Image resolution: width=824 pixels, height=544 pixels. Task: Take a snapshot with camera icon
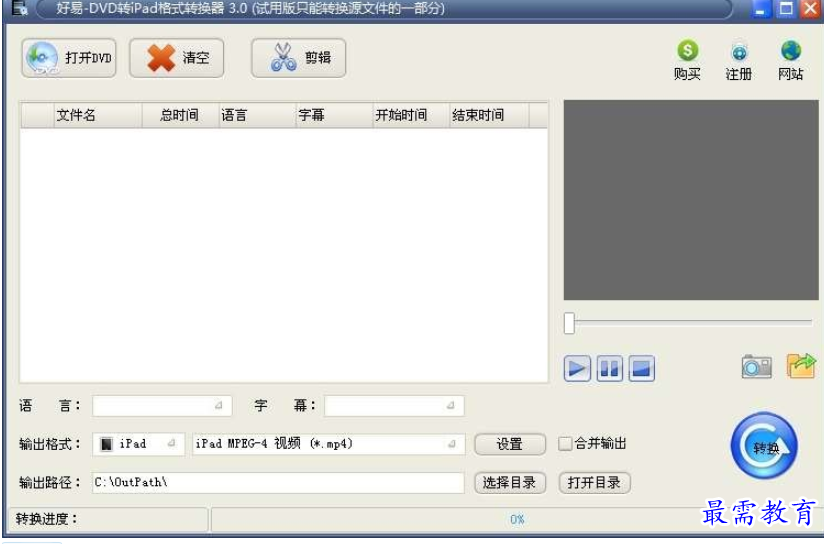pyautogui.click(x=756, y=366)
